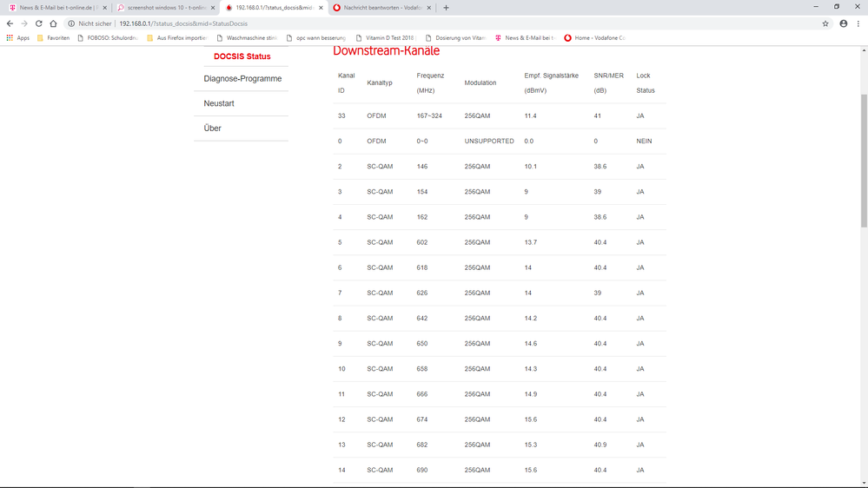Open the Über sidebar entry
The width and height of the screenshot is (868, 488).
coord(212,129)
